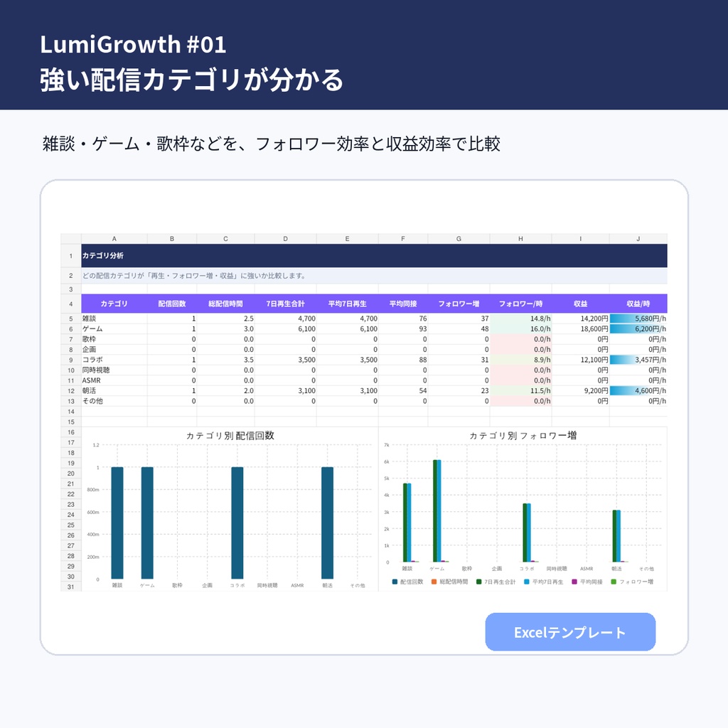Viewport: 728px width, 728px height.
Task: Select the コラボ category cell
Action: 114,360
